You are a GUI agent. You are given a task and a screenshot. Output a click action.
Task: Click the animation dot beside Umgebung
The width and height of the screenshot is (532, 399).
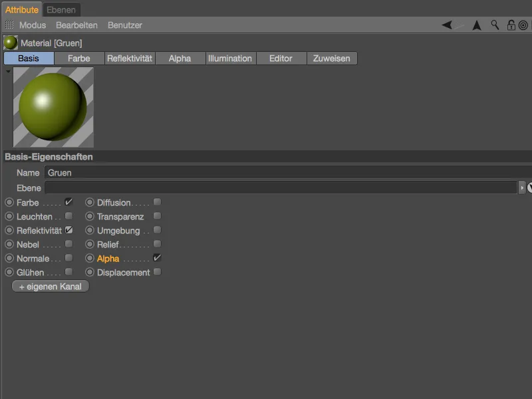pyautogui.click(x=90, y=230)
